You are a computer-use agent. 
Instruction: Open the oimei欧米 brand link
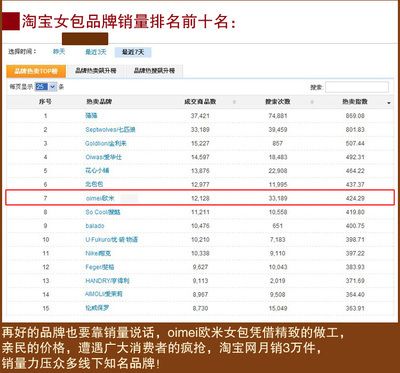100,198
